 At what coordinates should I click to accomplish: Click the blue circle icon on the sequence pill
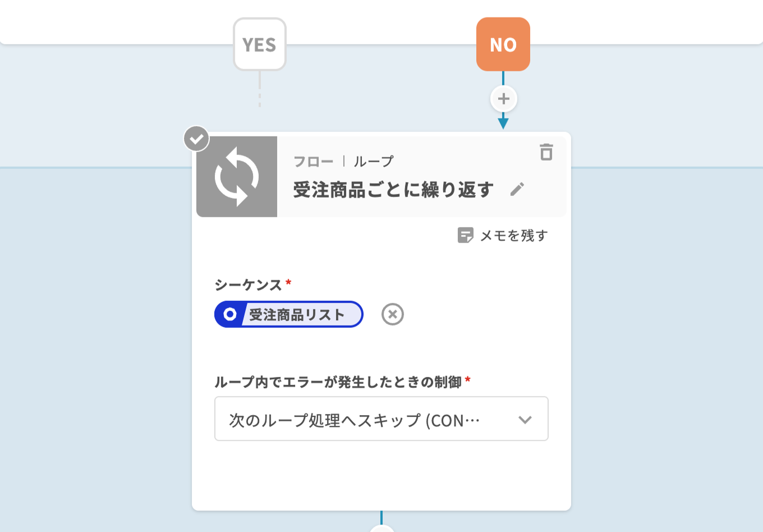(x=229, y=314)
